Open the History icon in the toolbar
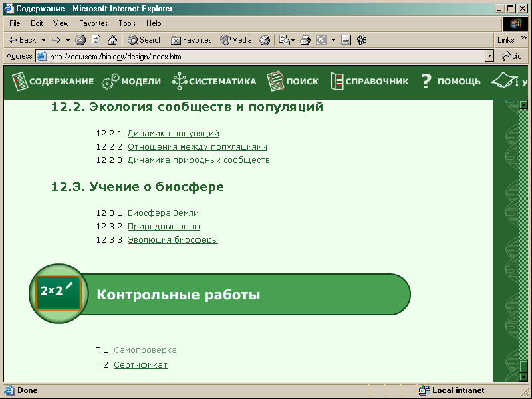This screenshot has height=399, width=532. pyautogui.click(x=265, y=40)
